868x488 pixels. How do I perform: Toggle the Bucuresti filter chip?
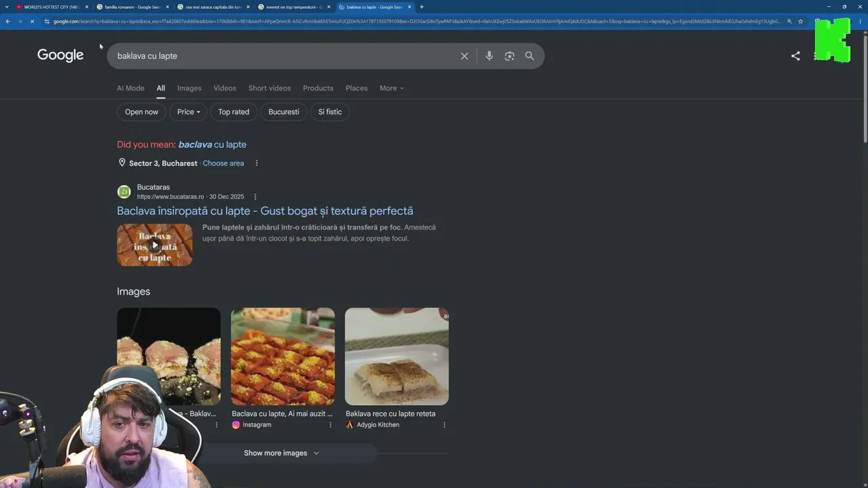pyautogui.click(x=283, y=112)
